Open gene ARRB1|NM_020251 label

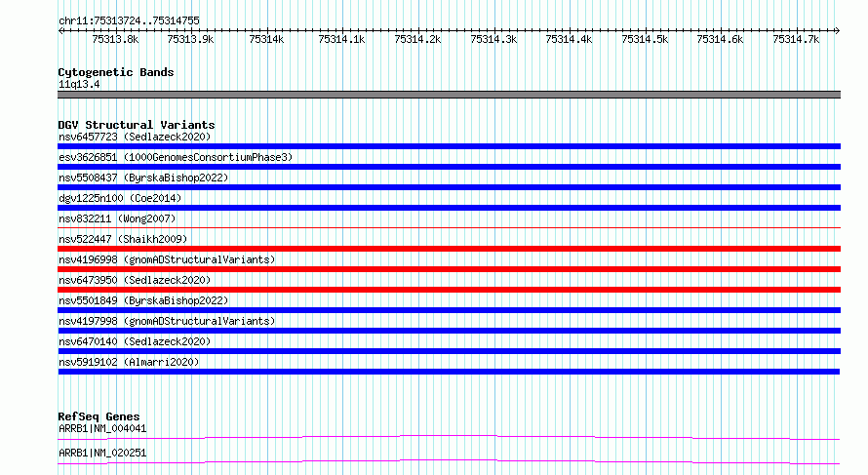tap(102, 453)
